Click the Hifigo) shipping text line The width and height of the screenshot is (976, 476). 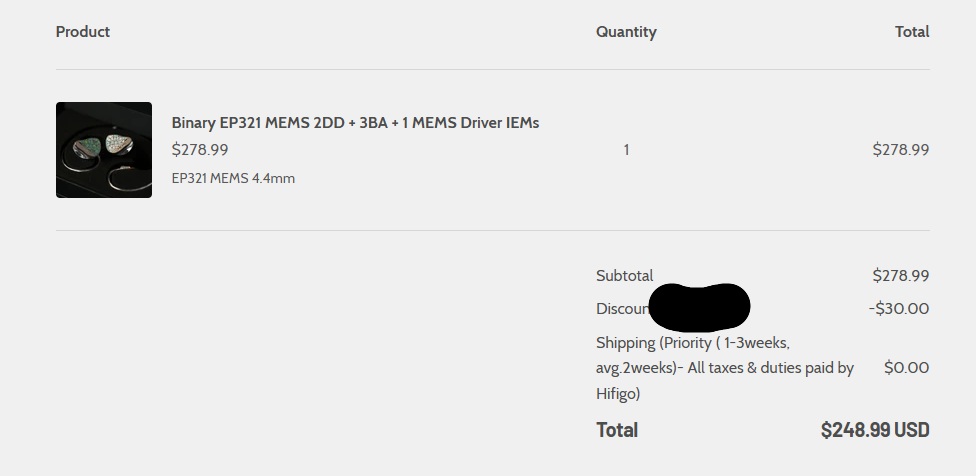[618, 394]
